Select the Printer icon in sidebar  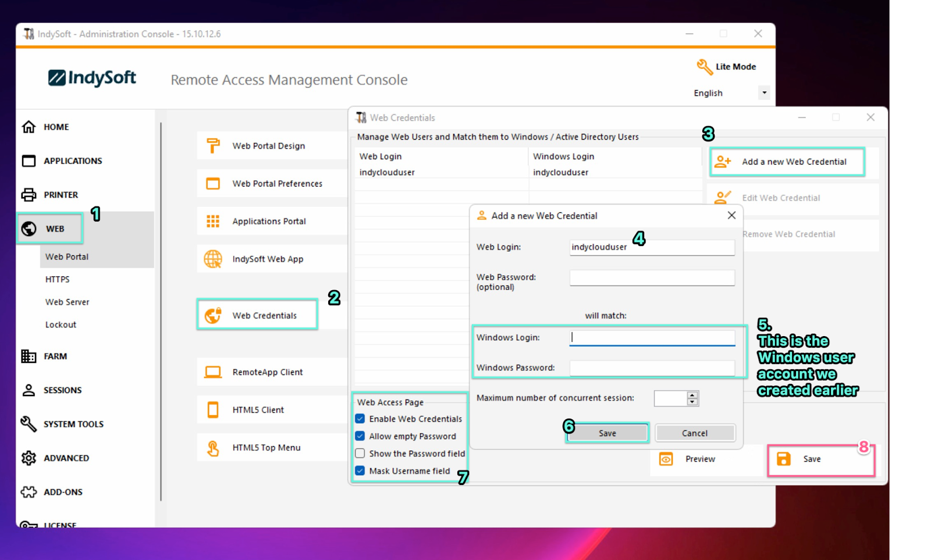tap(29, 195)
